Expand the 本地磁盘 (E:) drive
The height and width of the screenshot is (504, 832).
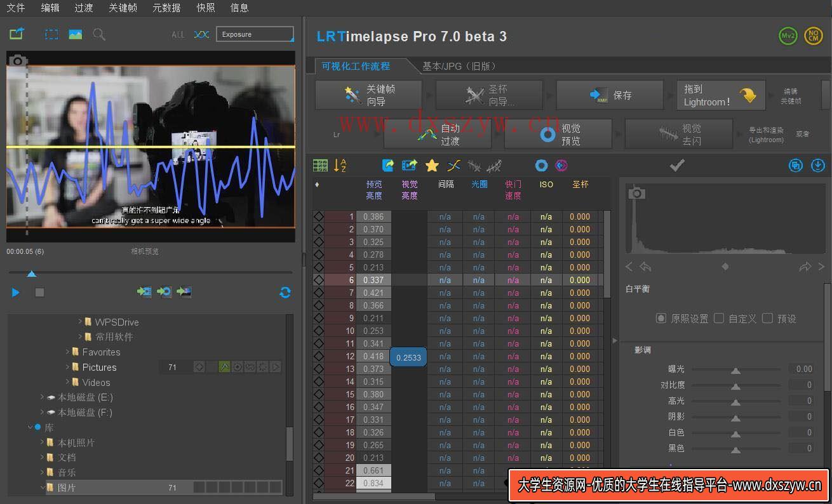click(43, 397)
